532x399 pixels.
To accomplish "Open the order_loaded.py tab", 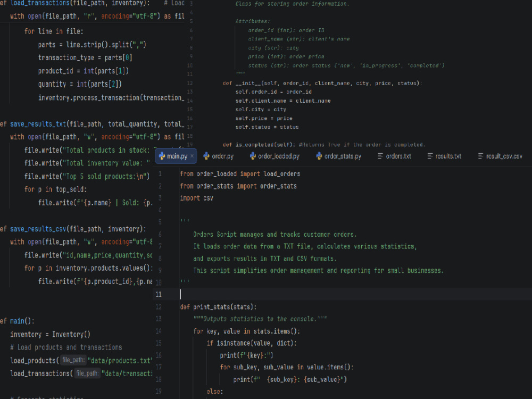I will [x=275, y=156].
